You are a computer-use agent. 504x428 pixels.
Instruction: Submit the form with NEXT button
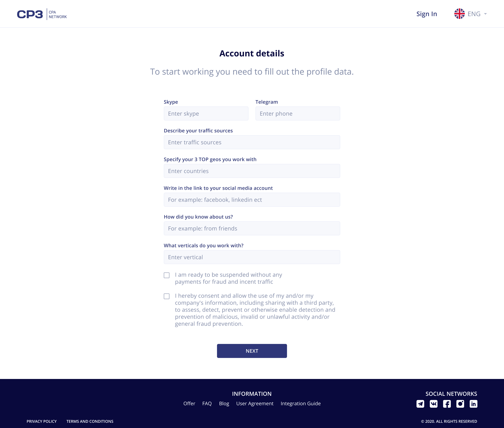(252, 351)
